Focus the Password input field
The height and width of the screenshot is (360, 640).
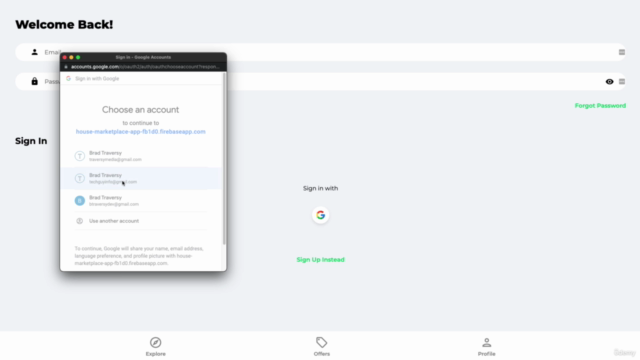point(320,82)
